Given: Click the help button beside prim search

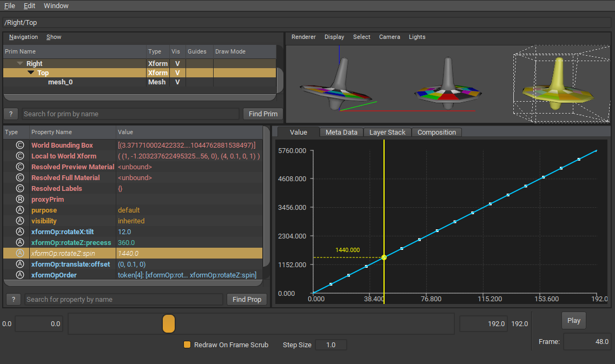Looking at the screenshot, I should click(11, 114).
